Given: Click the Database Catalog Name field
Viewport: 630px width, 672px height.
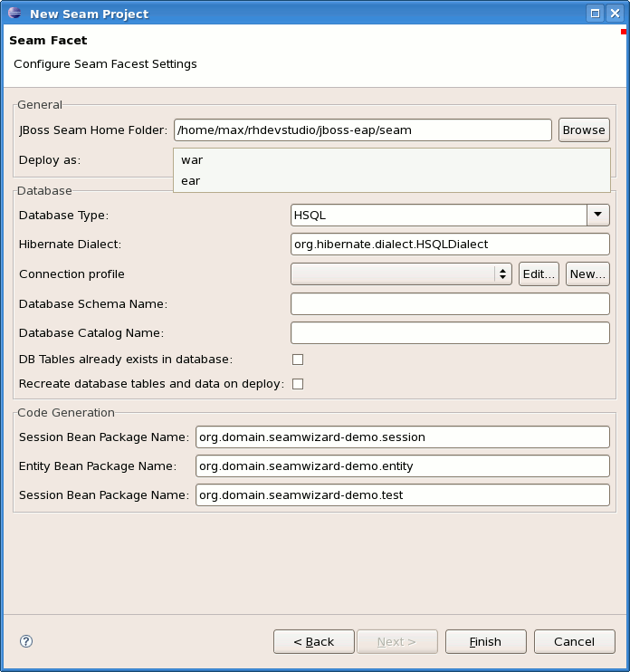Looking at the screenshot, I should 450,333.
